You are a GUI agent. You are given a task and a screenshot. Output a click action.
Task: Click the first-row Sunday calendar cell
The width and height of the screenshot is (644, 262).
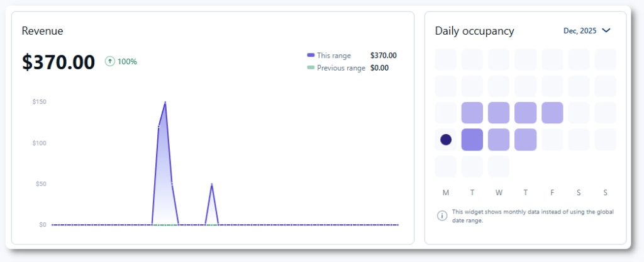[605, 60]
